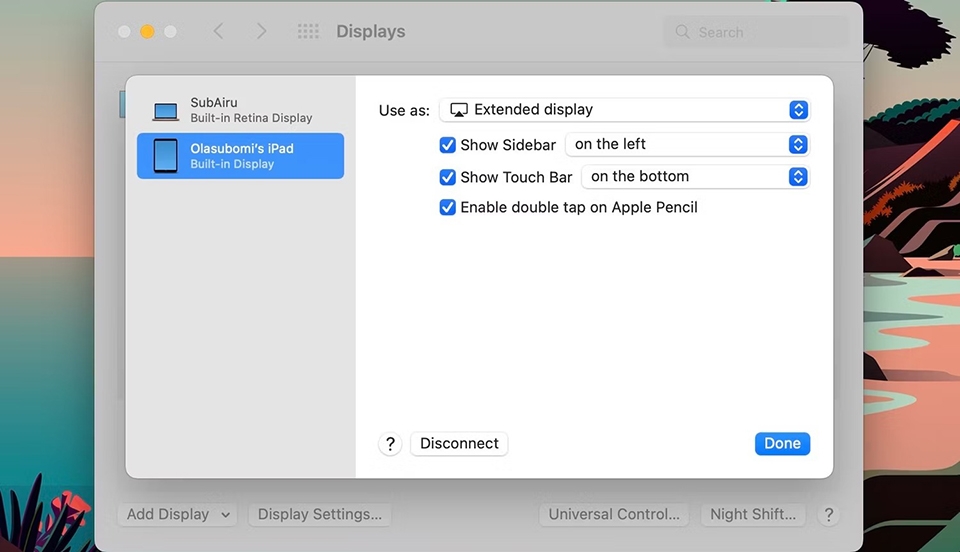
Task: Click the SubAiru laptop display icon
Action: pos(165,111)
